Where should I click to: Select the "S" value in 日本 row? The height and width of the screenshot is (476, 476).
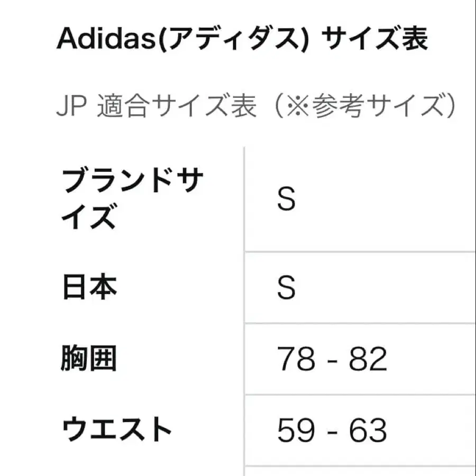(x=286, y=288)
